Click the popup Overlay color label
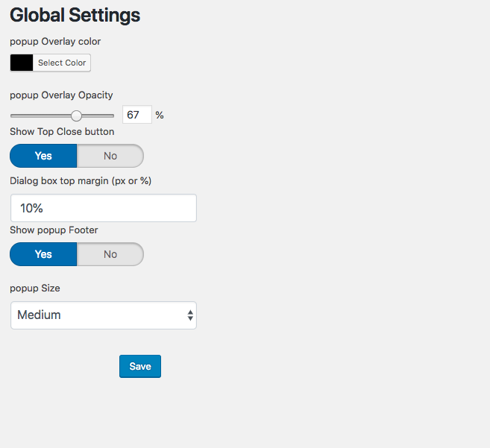 [55, 42]
